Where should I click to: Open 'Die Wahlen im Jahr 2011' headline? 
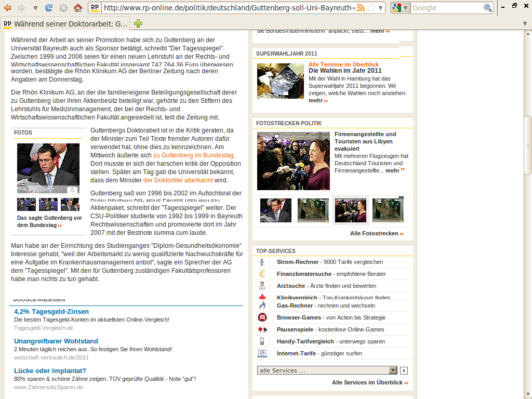coord(345,71)
